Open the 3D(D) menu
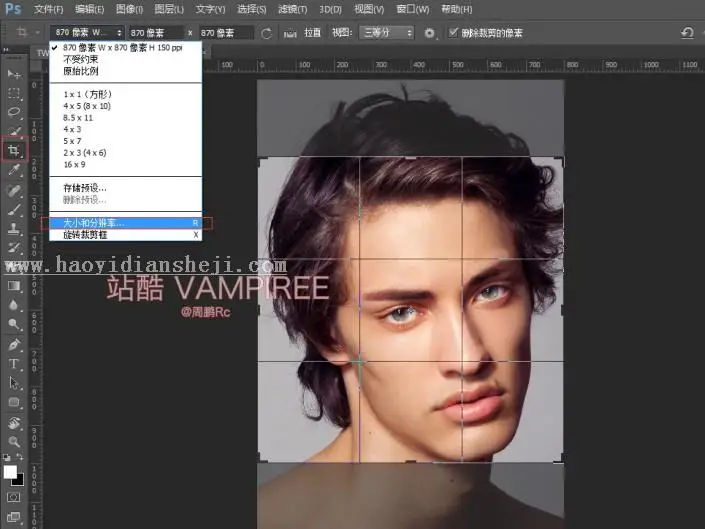This screenshot has width=705, height=529. [330, 9]
